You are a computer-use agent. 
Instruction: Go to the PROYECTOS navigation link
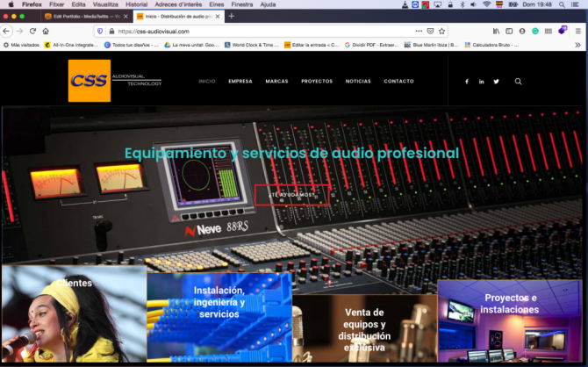(316, 82)
